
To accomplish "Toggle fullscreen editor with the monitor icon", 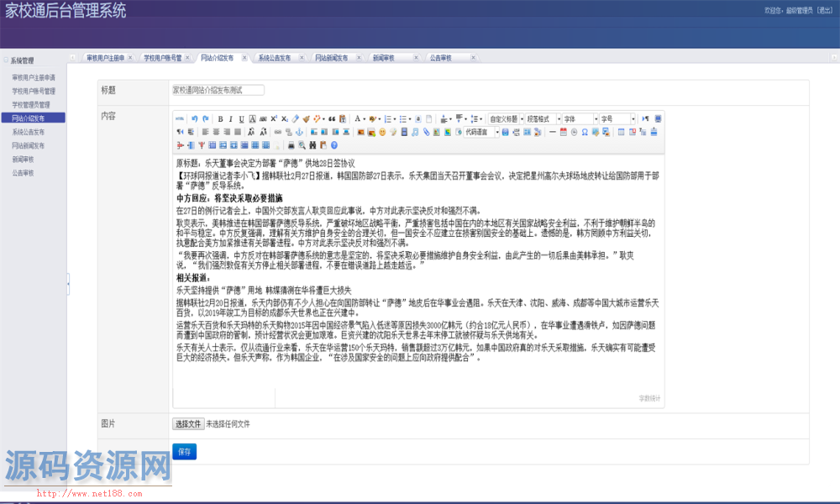I will pos(658,119).
